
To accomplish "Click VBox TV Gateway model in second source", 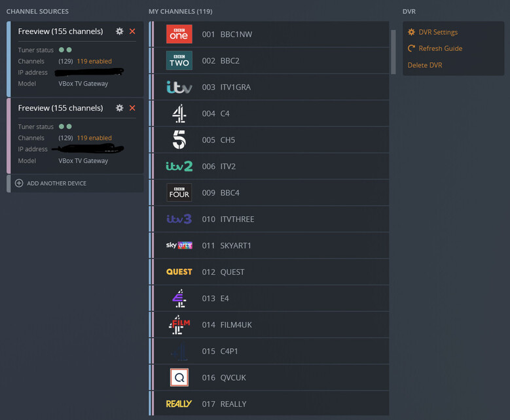I will (83, 160).
